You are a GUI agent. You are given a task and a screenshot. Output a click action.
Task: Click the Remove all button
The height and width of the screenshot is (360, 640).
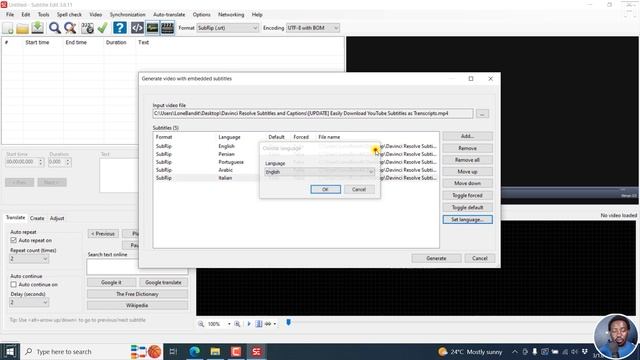467,160
